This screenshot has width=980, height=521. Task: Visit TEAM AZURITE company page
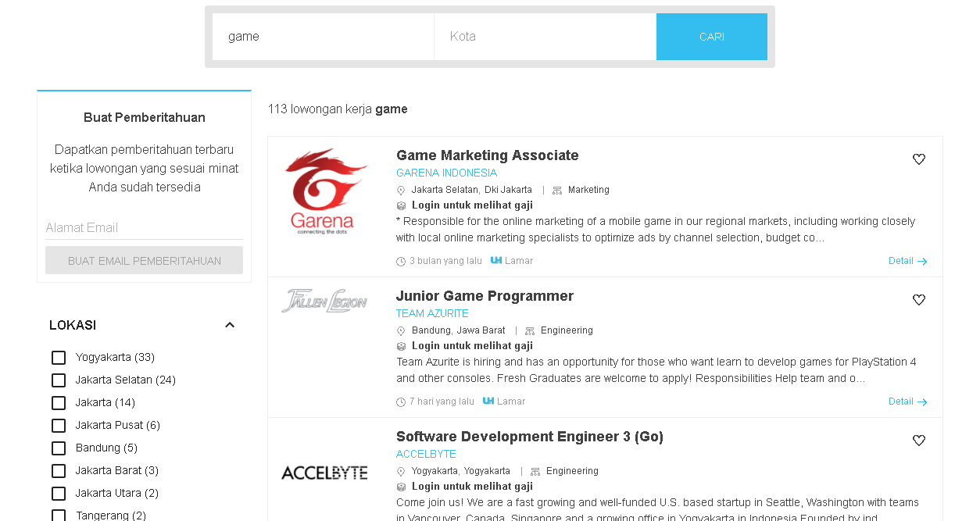(432, 314)
